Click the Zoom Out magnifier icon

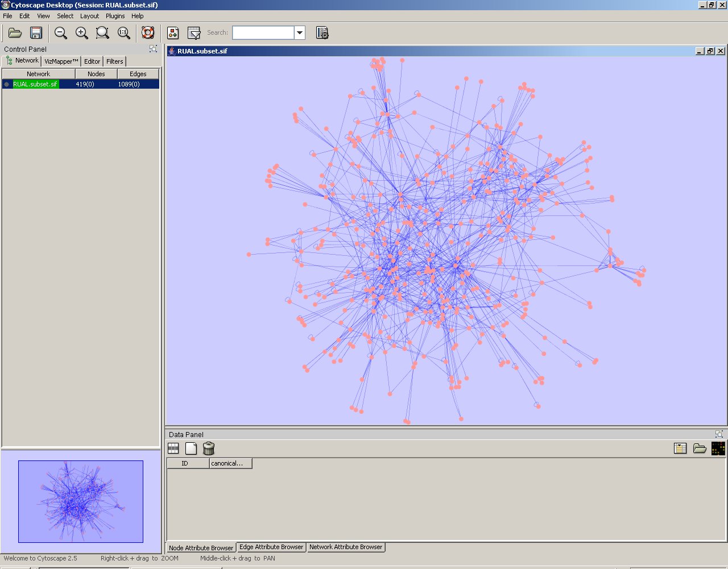pos(60,33)
